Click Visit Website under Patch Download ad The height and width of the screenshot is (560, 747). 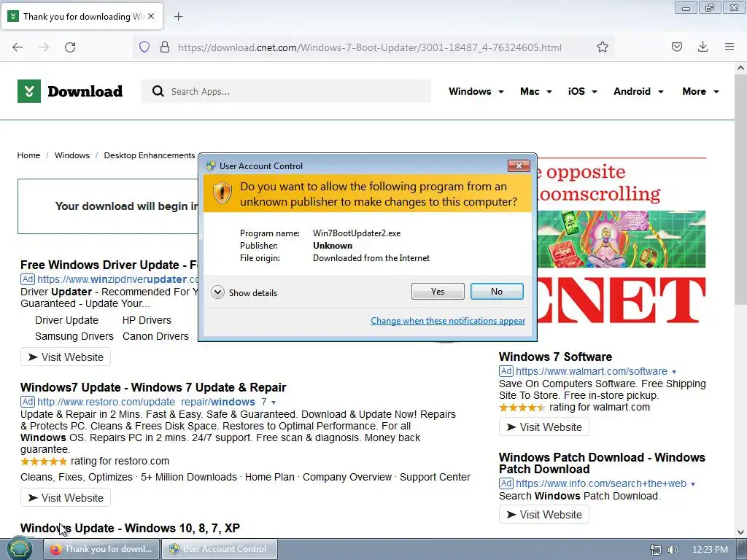(544, 515)
